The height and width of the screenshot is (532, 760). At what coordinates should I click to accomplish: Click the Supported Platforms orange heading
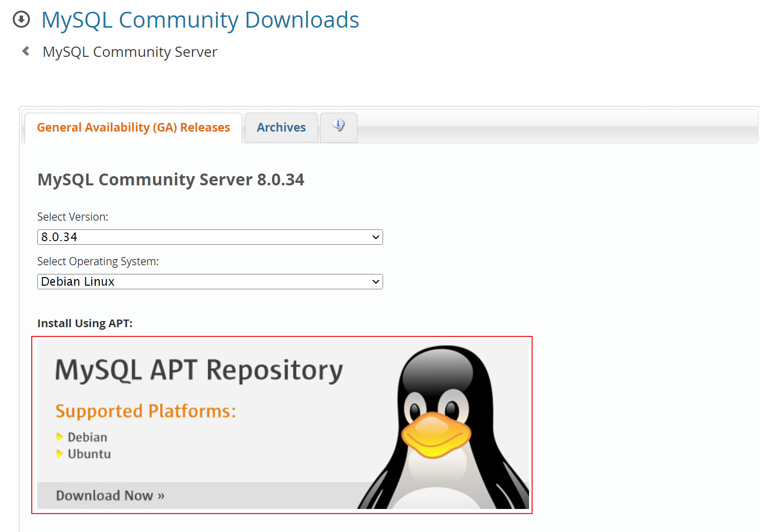click(145, 411)
